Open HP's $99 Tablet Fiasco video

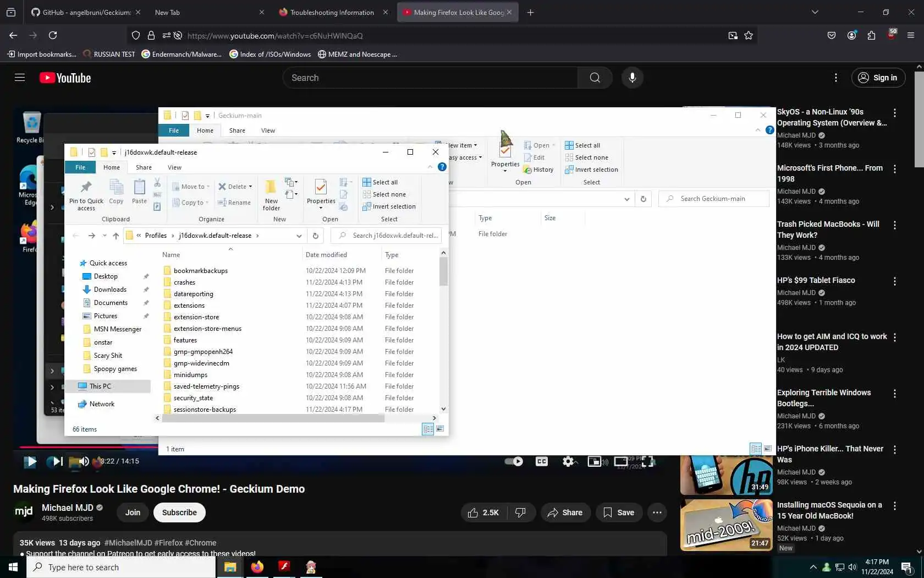pos(816,280)
